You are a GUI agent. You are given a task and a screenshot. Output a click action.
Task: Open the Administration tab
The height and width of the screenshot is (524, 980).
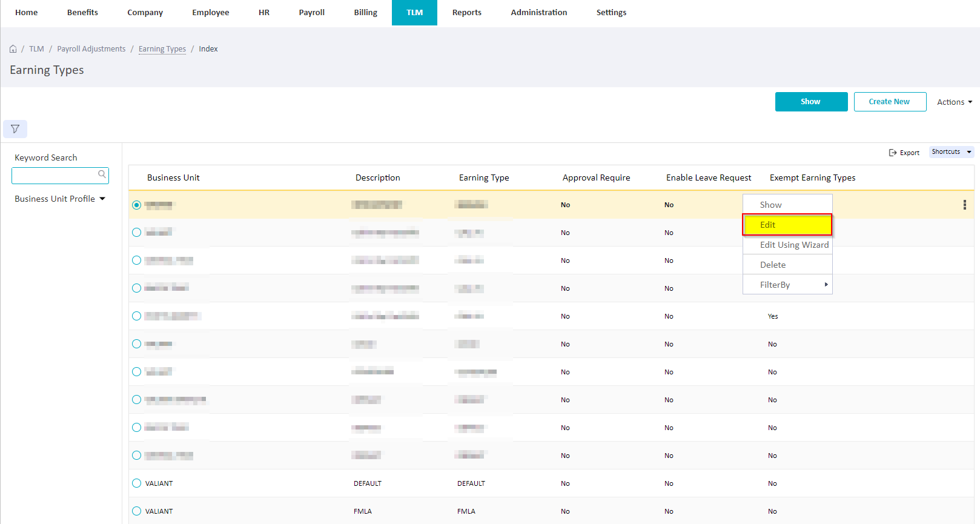click(539, 13)
